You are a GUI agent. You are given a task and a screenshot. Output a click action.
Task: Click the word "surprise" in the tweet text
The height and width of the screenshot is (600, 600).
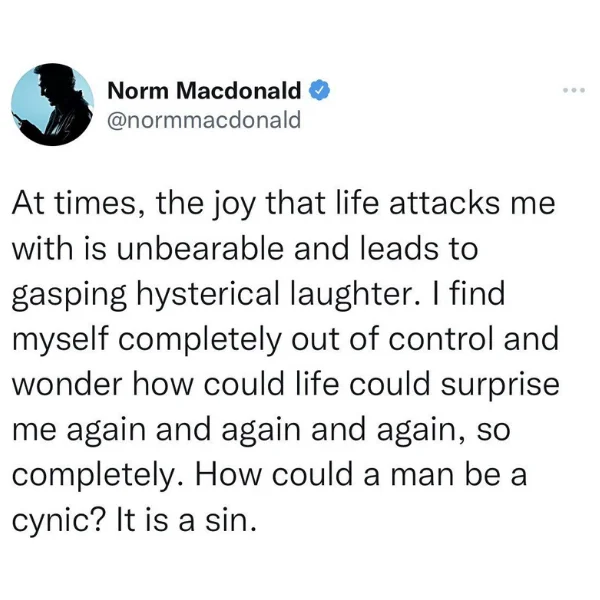pos(500,386)
